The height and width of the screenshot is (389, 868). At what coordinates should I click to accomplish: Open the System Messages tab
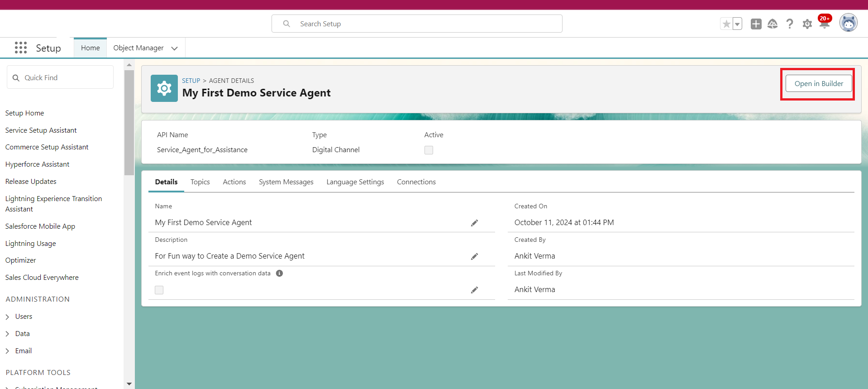(x=286, y=182)
